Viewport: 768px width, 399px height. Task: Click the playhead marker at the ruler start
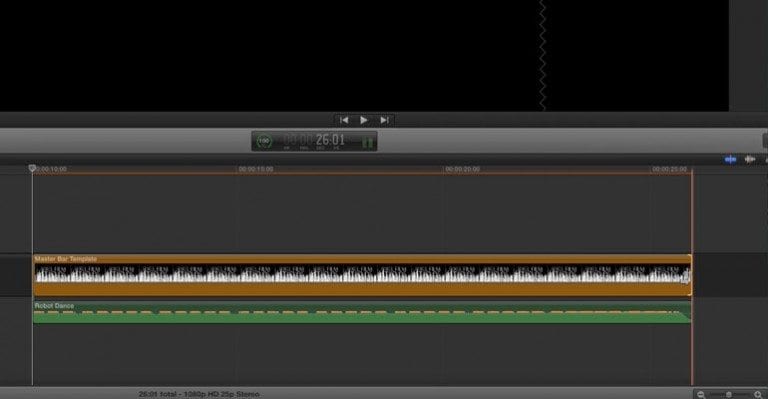pos(32,168)
